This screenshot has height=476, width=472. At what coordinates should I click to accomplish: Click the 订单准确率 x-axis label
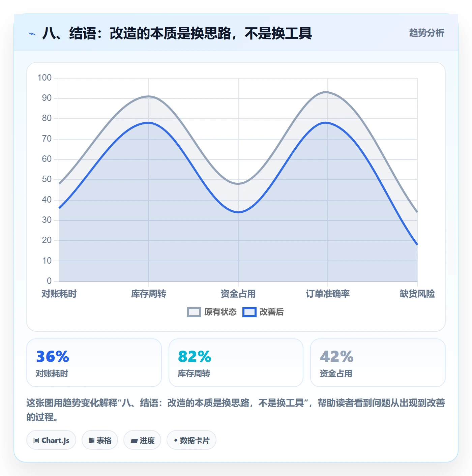(x=328, y=294)
